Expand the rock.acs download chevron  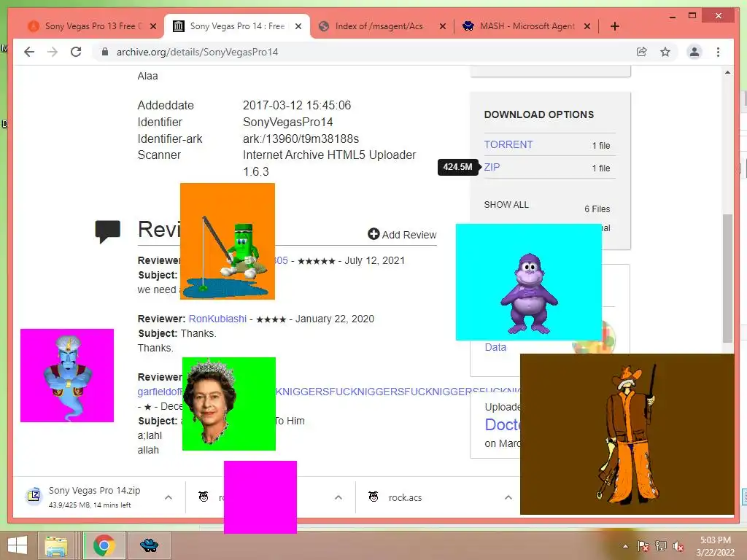click(508, 497)
